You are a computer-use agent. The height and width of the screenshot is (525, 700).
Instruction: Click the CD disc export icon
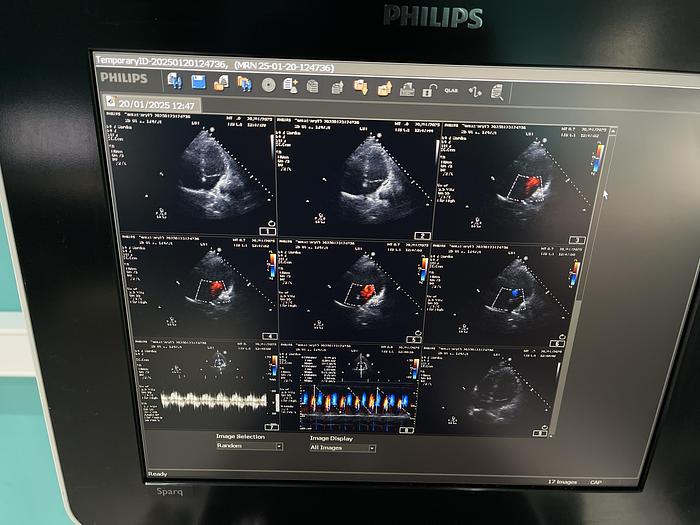[268, 85]
